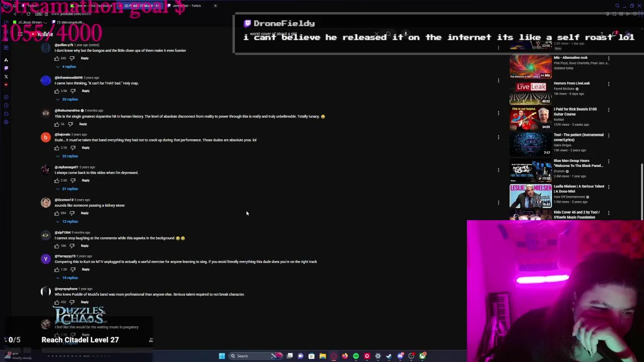Expand the 12 replies thread
Screen dimensions: 644x362
(67, 222)
